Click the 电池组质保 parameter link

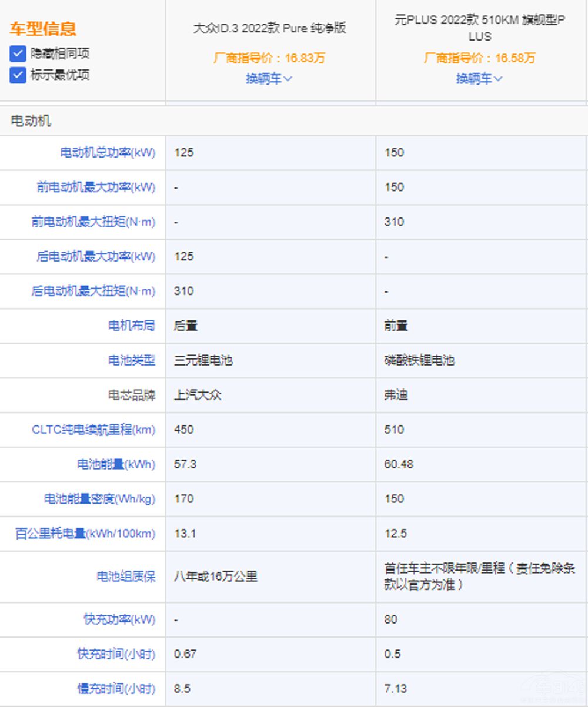coord(126,577)
